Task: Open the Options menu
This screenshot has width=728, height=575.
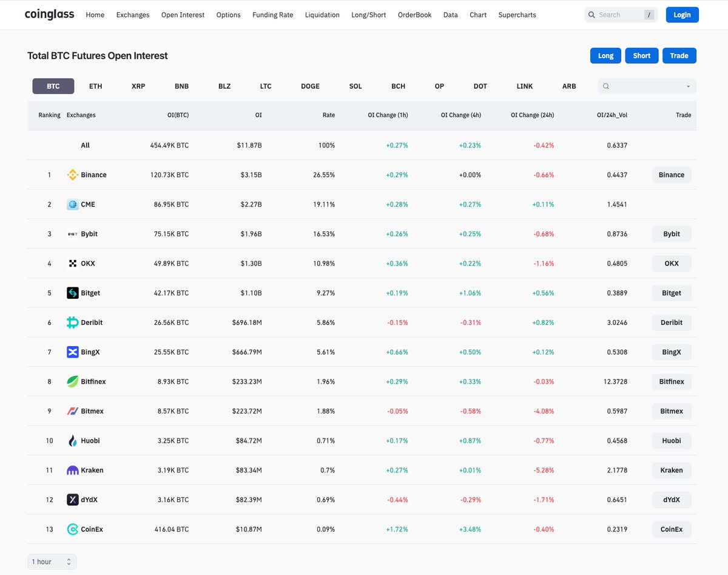Action: pos(228,15)
